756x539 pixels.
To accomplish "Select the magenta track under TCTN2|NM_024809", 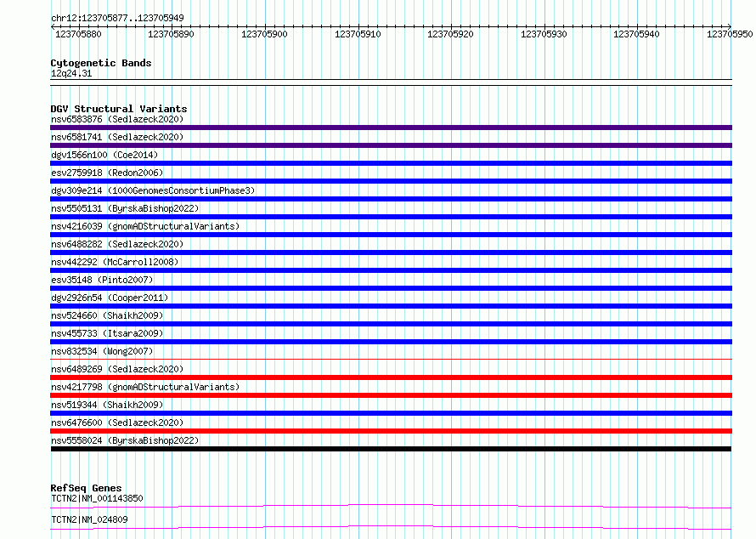I will pos(391,527).
